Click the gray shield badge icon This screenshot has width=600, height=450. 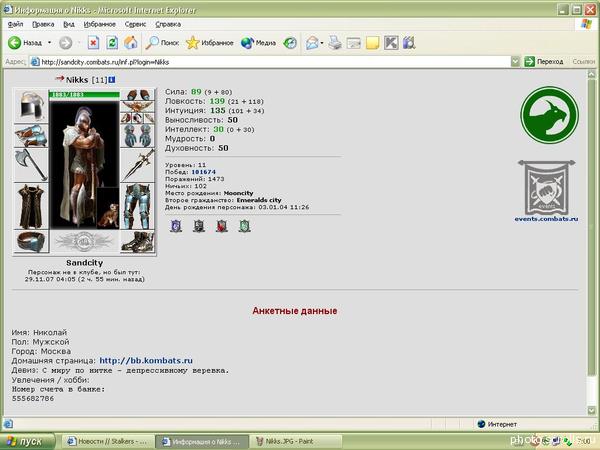click(199, 226)
